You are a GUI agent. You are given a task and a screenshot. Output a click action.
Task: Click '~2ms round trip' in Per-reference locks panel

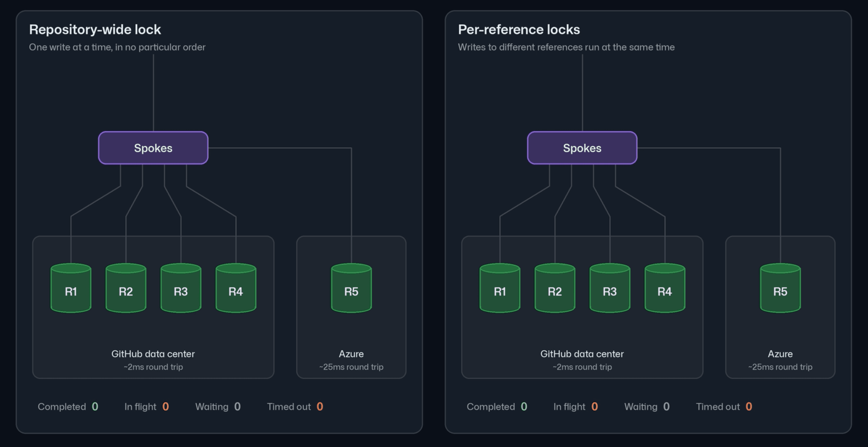582,367
